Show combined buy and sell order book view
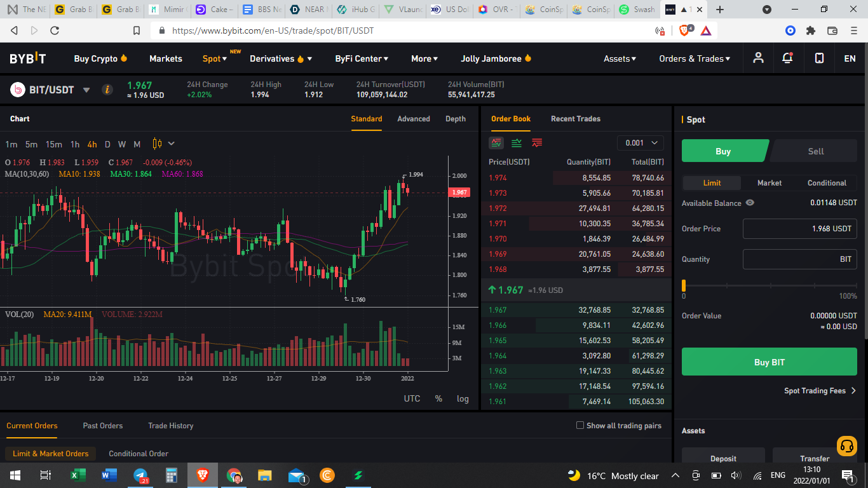 (x=496, y=142)
